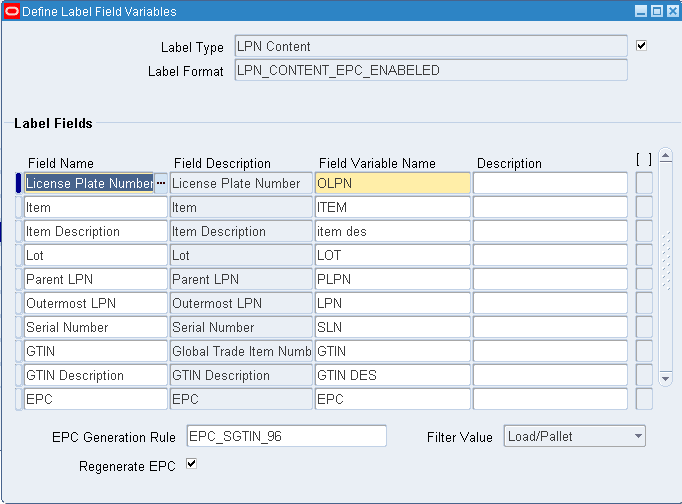Select the Parent LPN field name cell

[x=95, y=280]
